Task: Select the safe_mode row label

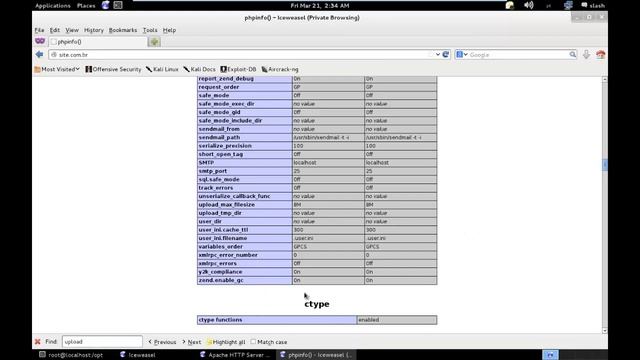Action: point(213,96)
